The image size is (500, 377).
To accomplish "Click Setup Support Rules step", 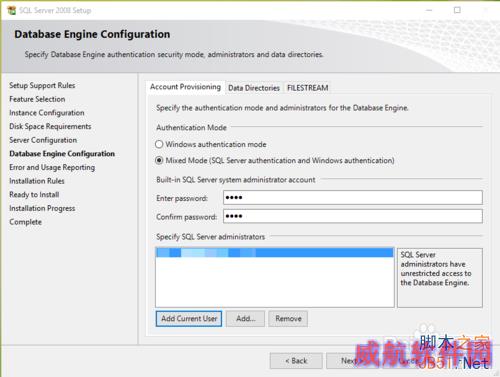I will coord(42,86).
